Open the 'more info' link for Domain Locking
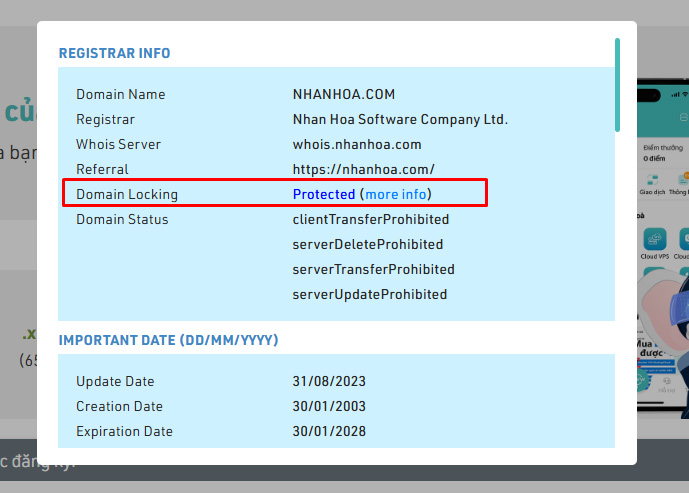689x493 pixels. coord(395,194)
